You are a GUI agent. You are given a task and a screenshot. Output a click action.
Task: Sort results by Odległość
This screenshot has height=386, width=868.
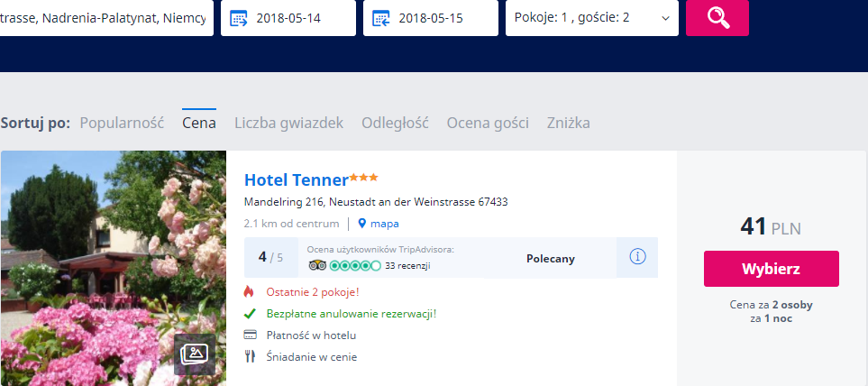click(395, 123)
